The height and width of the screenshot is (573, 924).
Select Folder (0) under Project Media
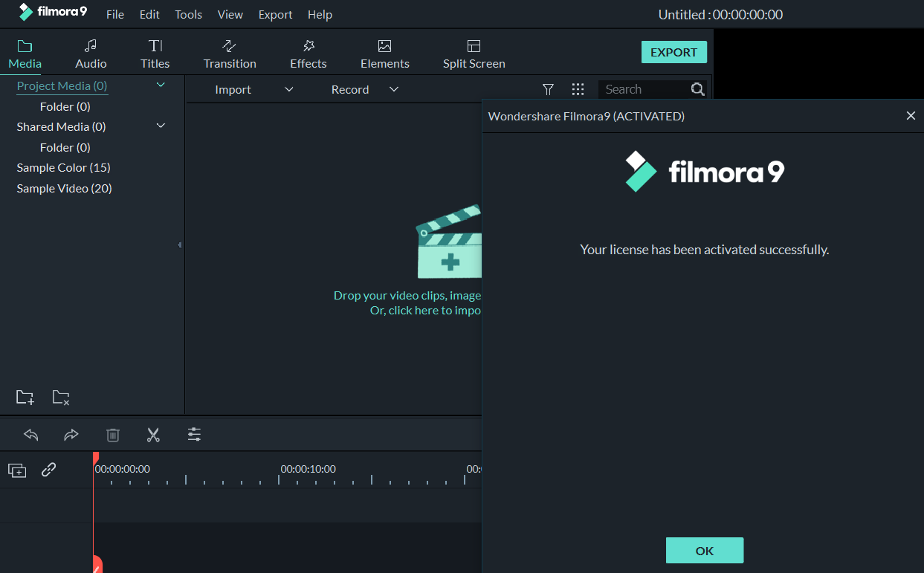pos(65,107)
